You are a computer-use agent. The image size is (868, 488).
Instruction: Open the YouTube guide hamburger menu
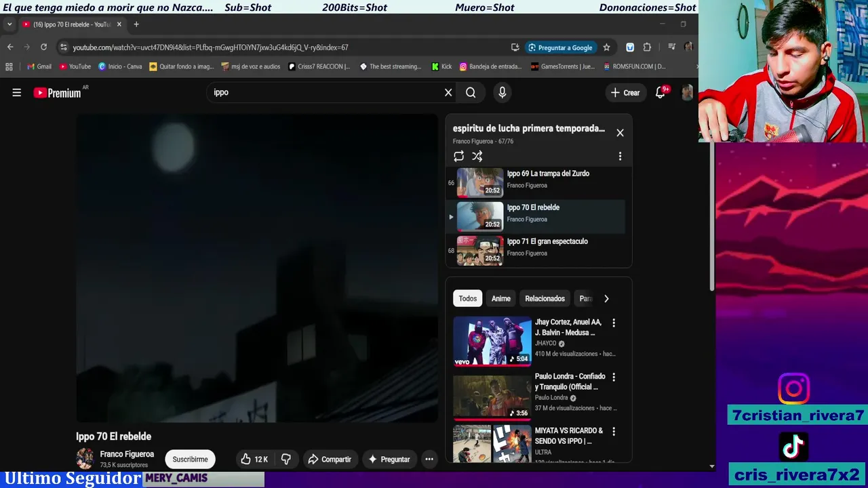tap(16, 93)
